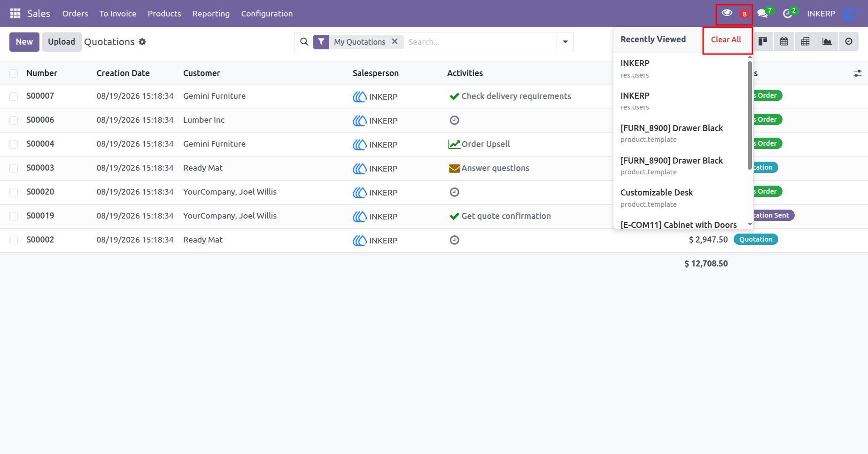Open the Configuration menu
Image resolution: width=868 pixels, height=454 pixels.
pos(267,14)
